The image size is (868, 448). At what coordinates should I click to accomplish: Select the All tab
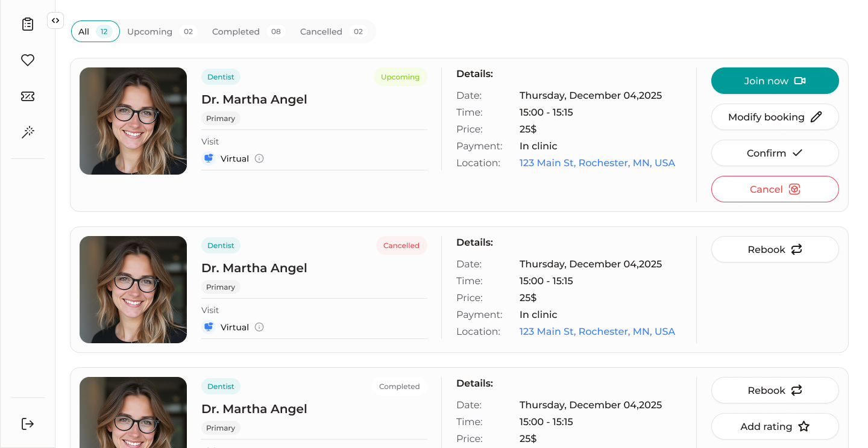pos(95,31)
